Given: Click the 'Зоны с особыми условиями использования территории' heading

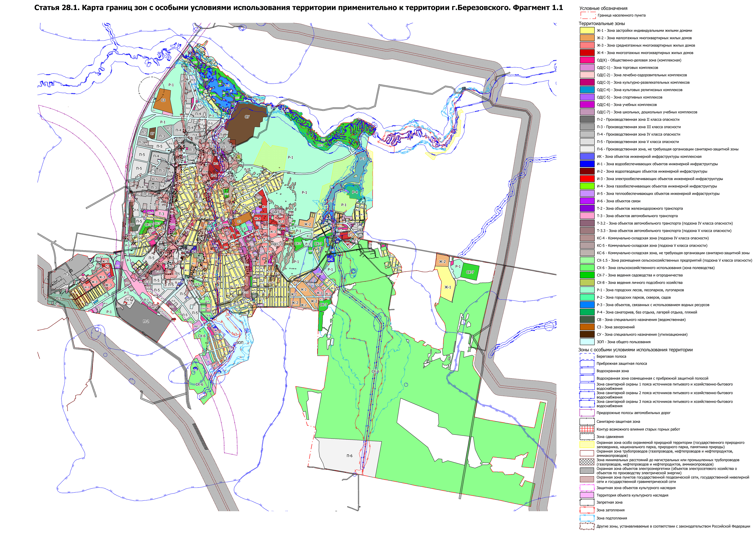Looking at the screenshot, I should point(636,350).
